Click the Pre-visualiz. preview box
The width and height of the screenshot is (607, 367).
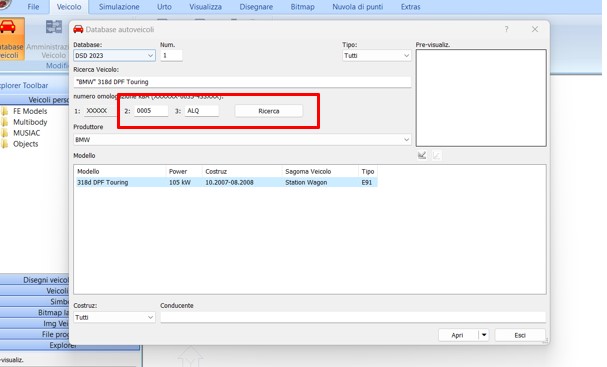coord(481,98)
